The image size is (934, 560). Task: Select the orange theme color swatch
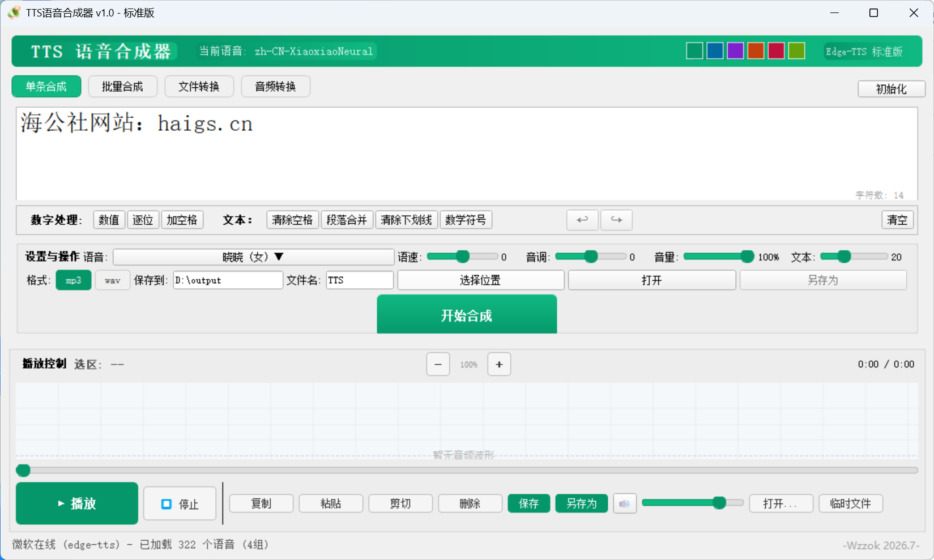[x=756, y=51]
